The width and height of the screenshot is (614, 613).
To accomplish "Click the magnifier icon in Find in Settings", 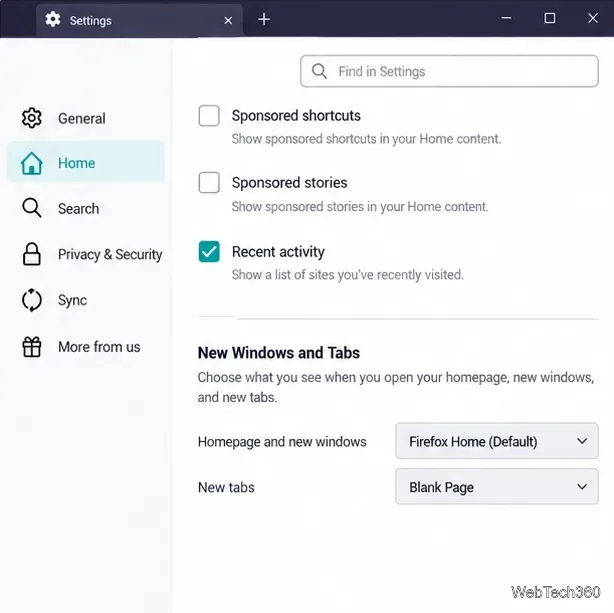I will [x=319, y=71].
